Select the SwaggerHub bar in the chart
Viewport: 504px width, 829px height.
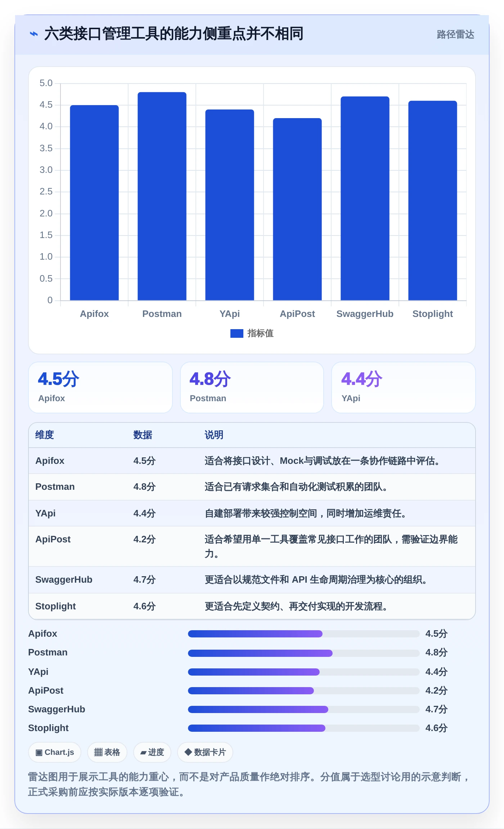365,198
